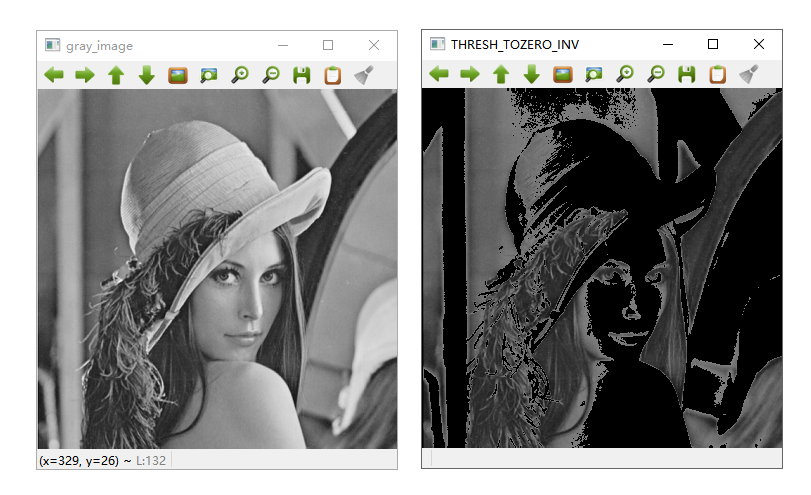Pan right in THRESH_TOZERO_INV window
Image resolution: width=811 pixels, height=495 pixels.
470,74
